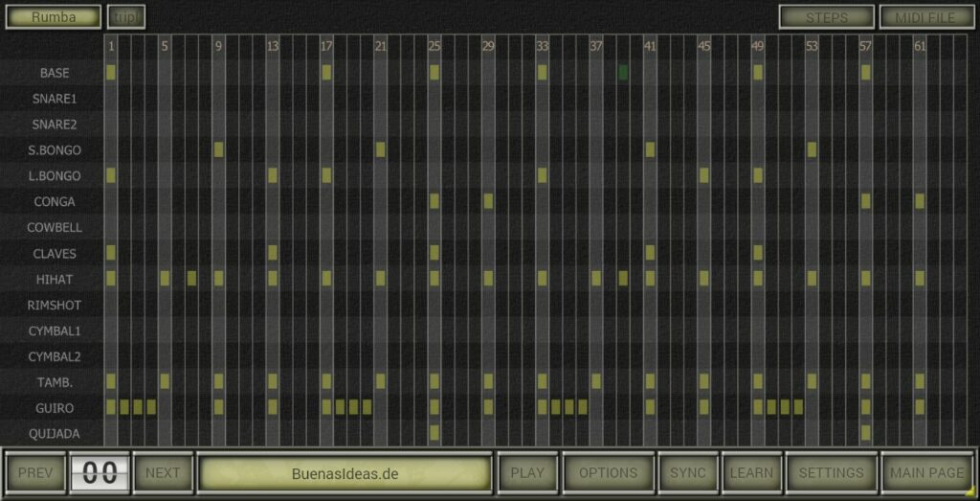The height and width of the screenshot is (501, 980).
Task: Select the SNARE2 instrument label
Action: [x=55, y=125]
